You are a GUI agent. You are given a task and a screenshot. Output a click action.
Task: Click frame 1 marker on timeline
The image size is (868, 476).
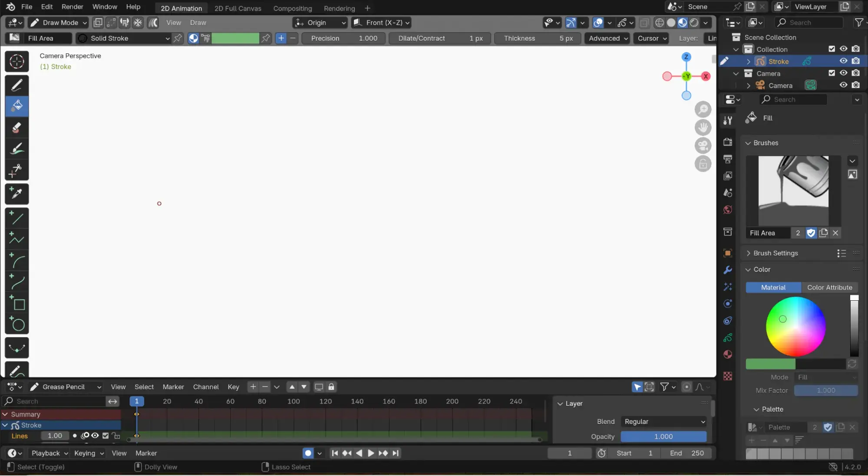136,401
